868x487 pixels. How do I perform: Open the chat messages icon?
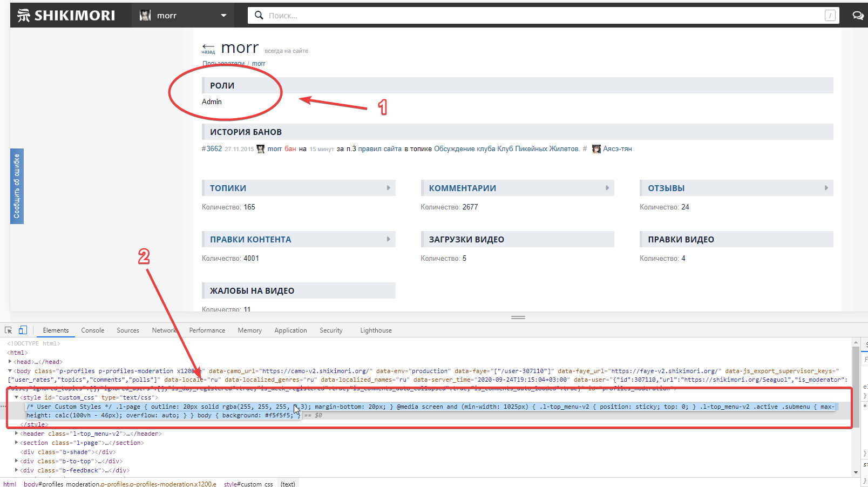(857, 16)
